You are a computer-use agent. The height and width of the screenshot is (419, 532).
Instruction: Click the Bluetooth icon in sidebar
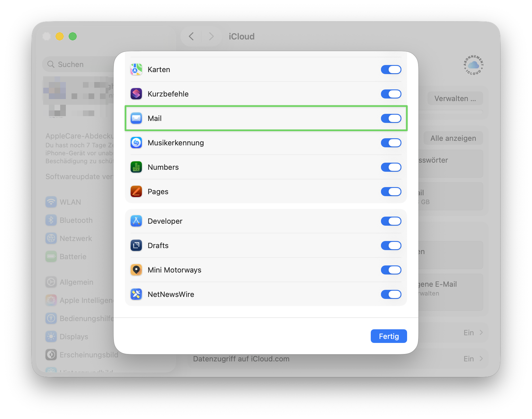point(51,220)
